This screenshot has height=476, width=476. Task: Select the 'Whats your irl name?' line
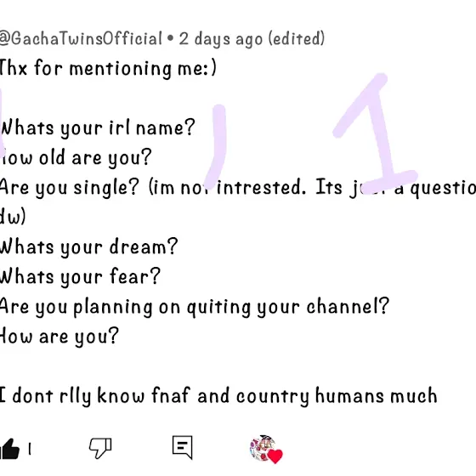tap(97, 128)
